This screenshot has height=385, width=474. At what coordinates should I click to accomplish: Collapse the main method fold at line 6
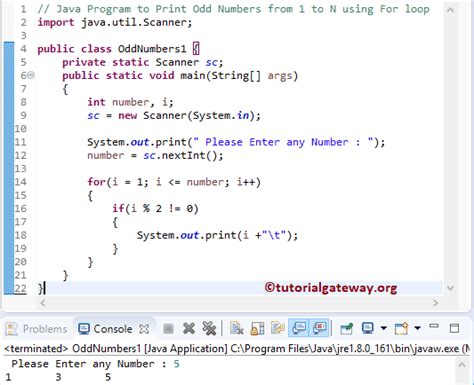point(31,75)
